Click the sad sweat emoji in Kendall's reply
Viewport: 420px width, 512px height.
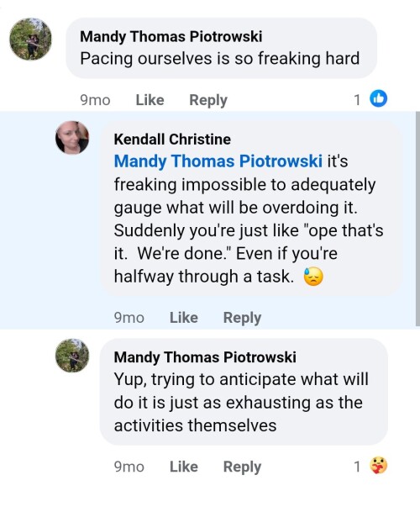tap(313, 277)
